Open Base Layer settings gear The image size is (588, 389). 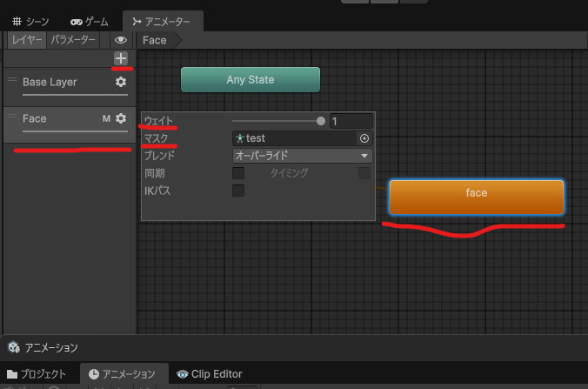click(x=121, y=82)
